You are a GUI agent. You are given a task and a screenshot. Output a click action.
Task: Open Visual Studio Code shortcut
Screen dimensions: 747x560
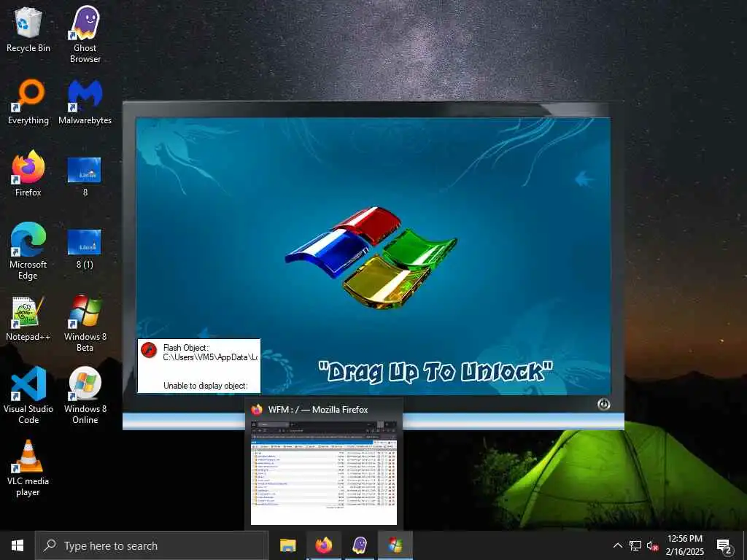(28, 395)
